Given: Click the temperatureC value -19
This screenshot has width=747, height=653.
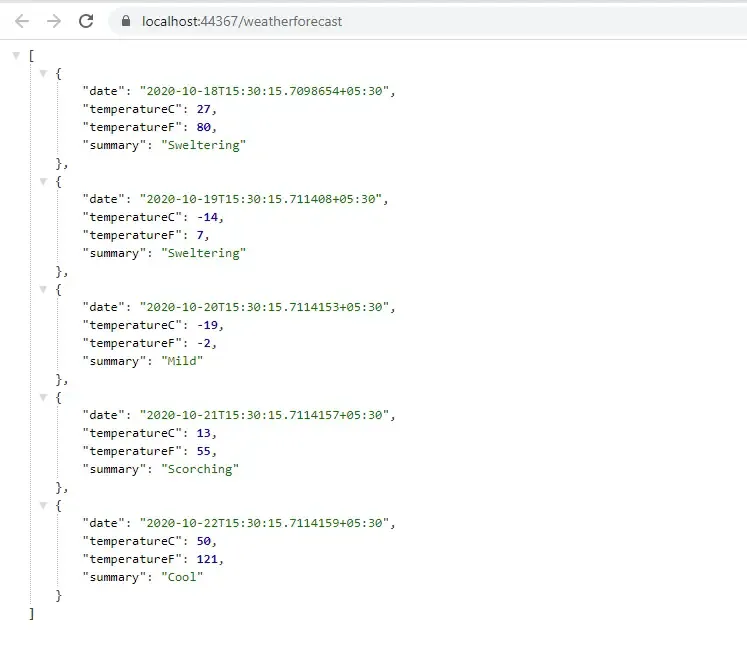Looking at the screenshot, I should pyautogui.click(x=209, y=325).
